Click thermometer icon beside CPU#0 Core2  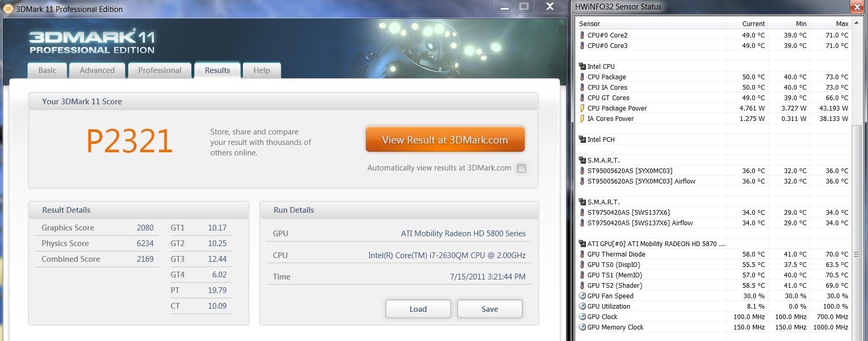[582, 35]
